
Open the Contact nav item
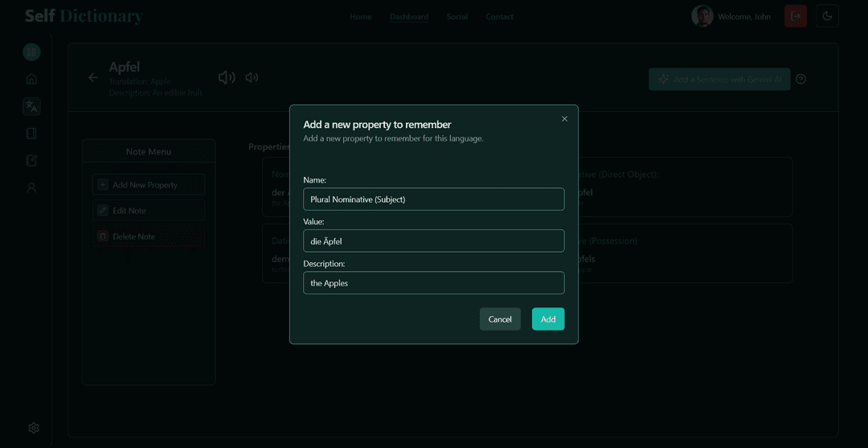tap(499, 17)
